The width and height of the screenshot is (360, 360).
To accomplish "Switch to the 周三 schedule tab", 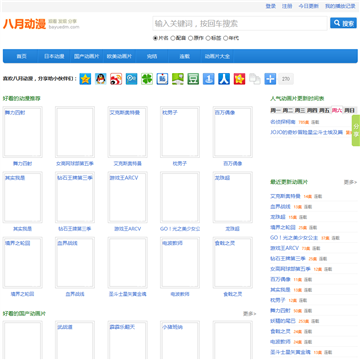I will click(x=300, y=110).
